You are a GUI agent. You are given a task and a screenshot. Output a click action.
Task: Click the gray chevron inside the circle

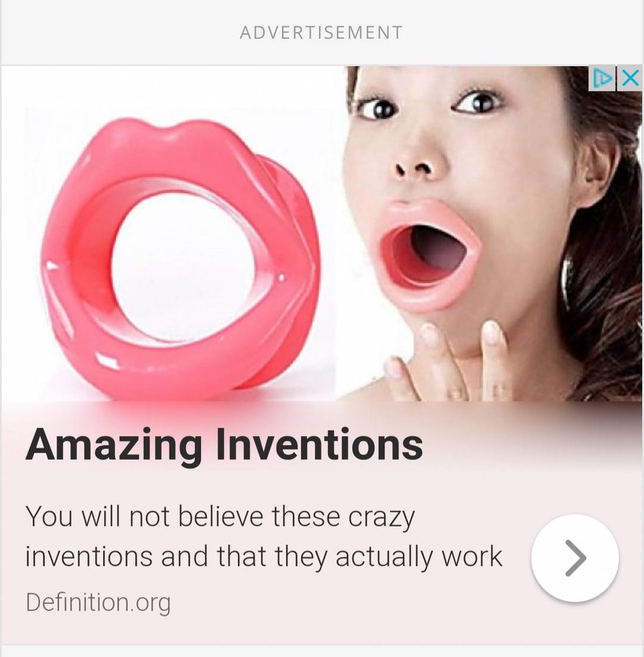pyautogui.click(x=575, y=557)
